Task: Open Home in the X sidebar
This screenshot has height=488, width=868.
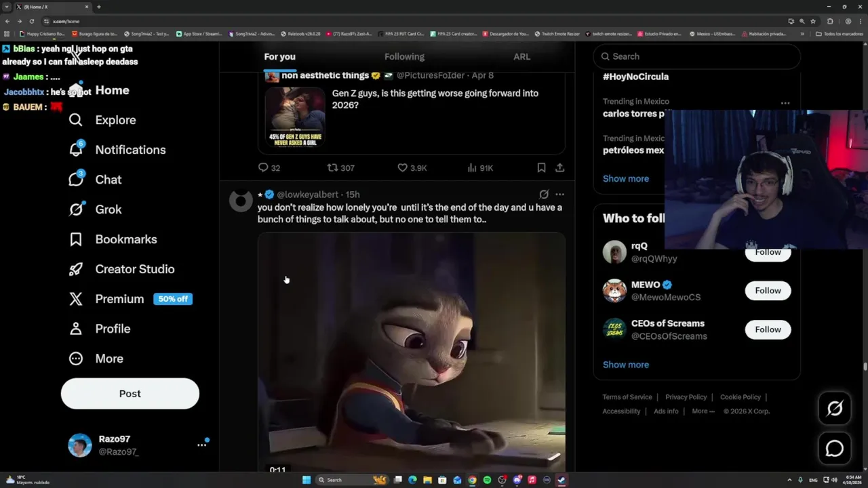Action: click(99, 90)
